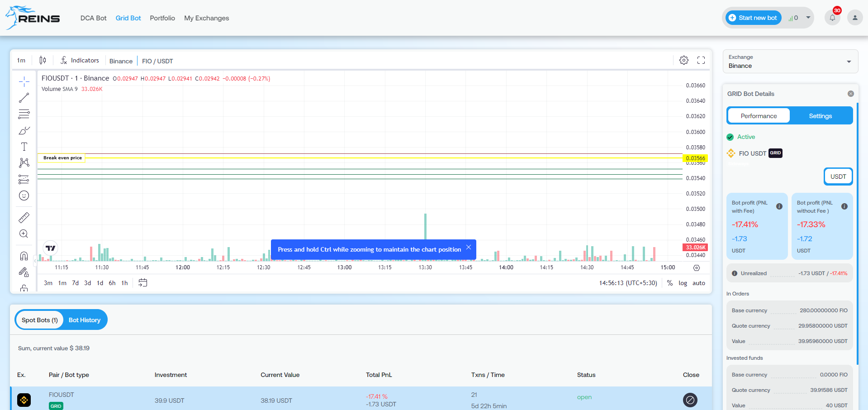Switch to the Settings tab
The image size is (868, 410).
[x=820, y=116]
